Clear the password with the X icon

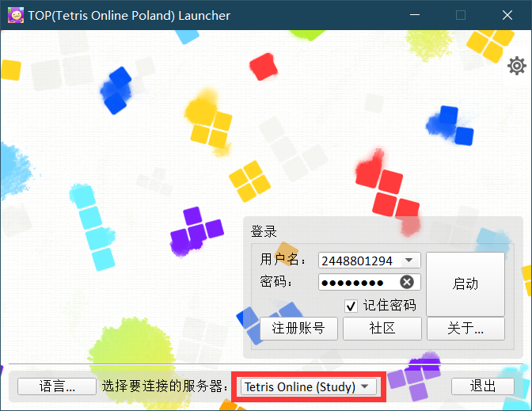[x=406, y=282]
